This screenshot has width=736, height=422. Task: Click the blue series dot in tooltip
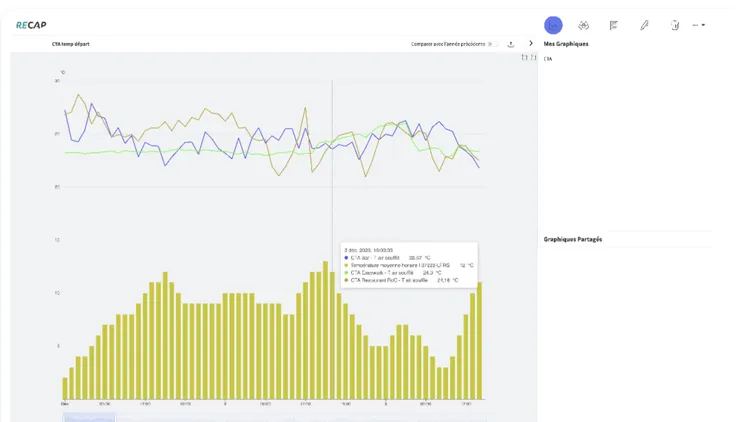click(x=346, y=258)
